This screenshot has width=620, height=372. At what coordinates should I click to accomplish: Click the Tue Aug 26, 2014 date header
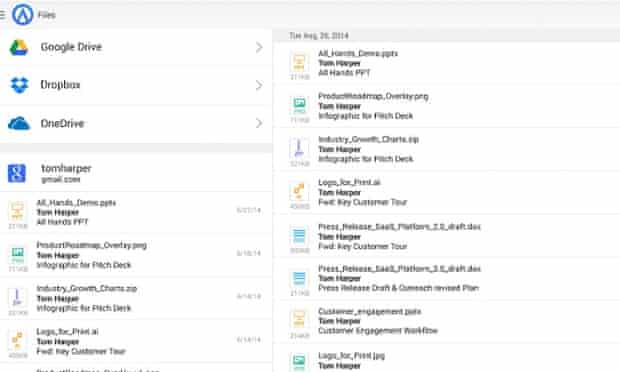(319, 36)
